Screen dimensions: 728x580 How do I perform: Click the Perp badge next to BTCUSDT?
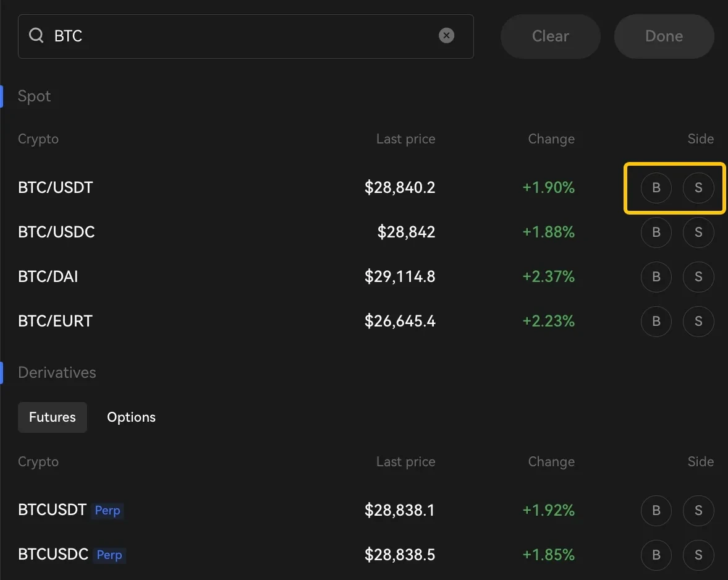click(108, 510)
